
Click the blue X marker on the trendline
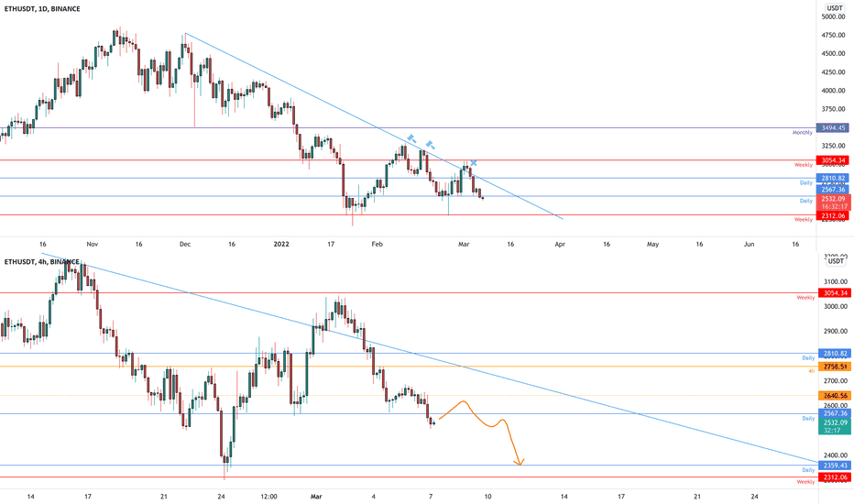click(474, 163)
